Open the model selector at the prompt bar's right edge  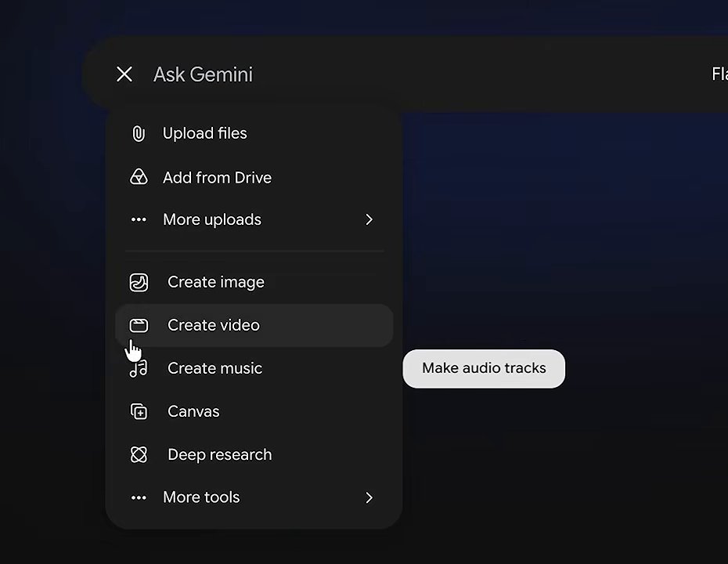point(719,74)
